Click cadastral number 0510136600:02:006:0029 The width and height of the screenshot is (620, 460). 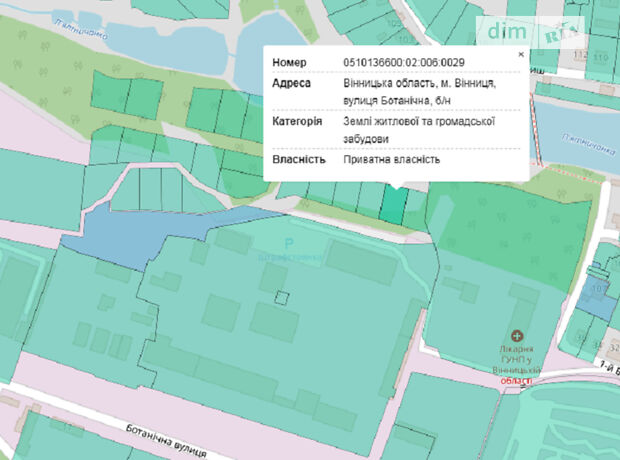(x=403, y=62)
